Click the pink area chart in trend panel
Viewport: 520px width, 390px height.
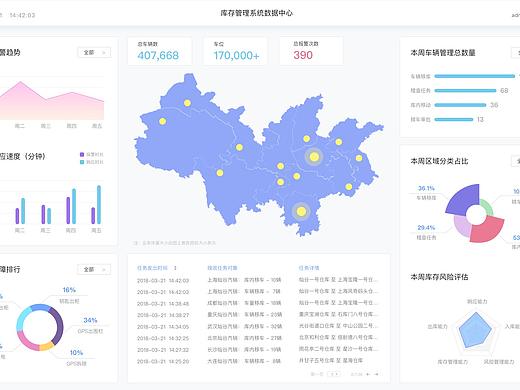tap(52, 103)
